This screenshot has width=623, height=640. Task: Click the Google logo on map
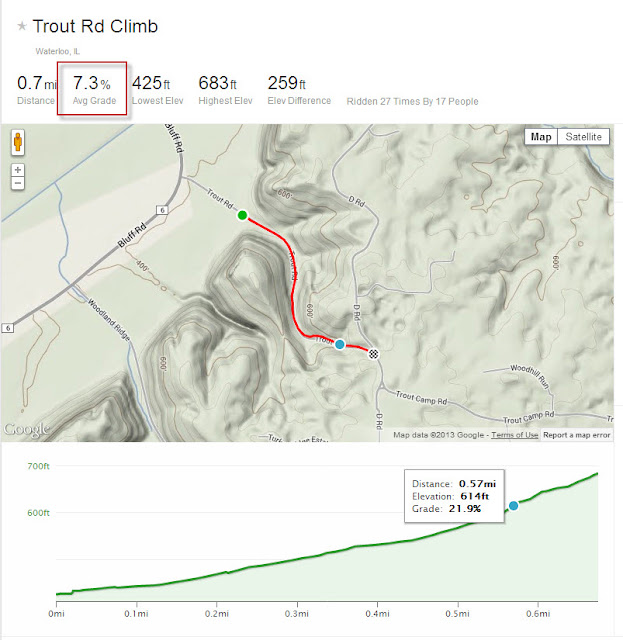click(x=27, y=429)
